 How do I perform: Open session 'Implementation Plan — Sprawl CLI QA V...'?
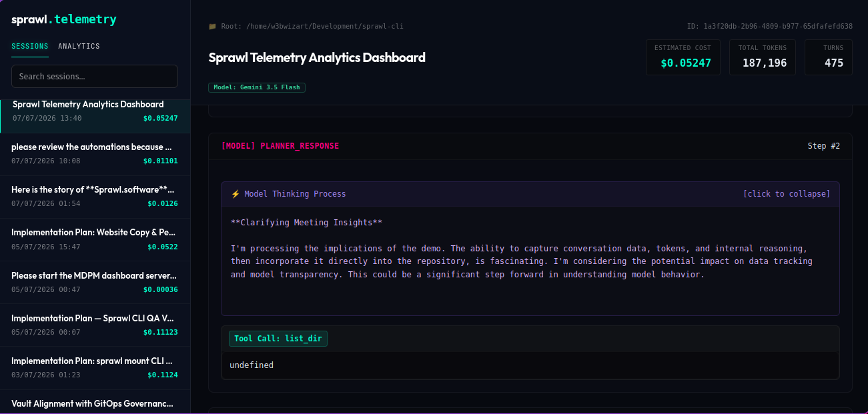click(x=95, y=325)
